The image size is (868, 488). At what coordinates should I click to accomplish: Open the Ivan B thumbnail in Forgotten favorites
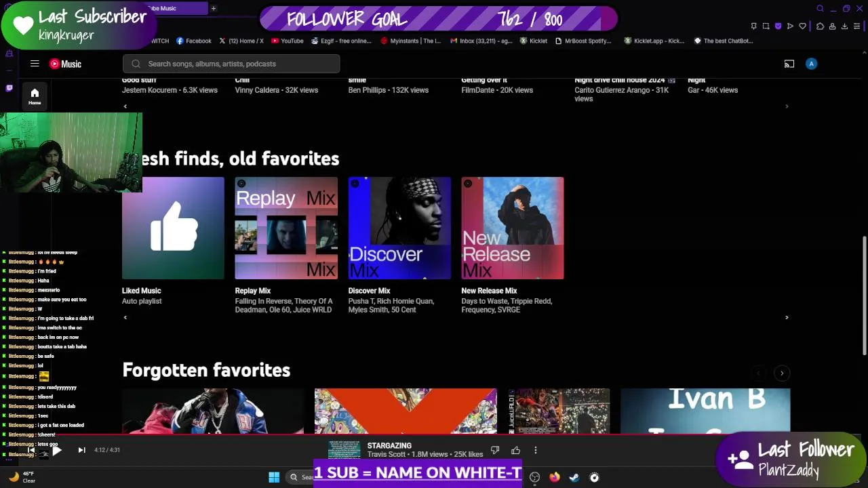[705, 411]
